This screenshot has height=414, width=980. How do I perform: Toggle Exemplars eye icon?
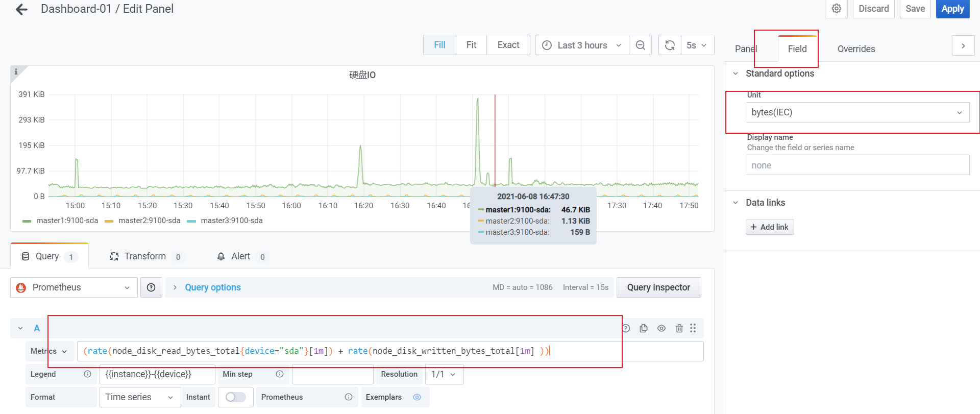point(417,397)
